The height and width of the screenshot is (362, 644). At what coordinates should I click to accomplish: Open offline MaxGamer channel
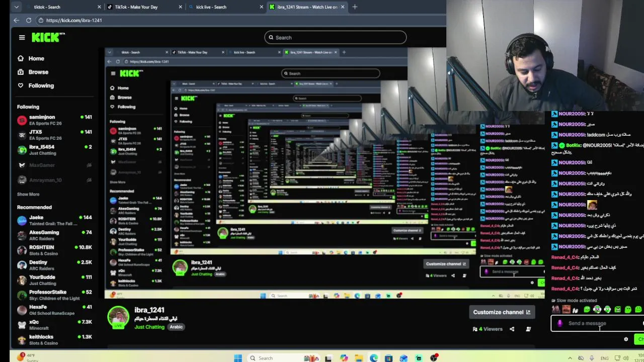pos(54,165)
